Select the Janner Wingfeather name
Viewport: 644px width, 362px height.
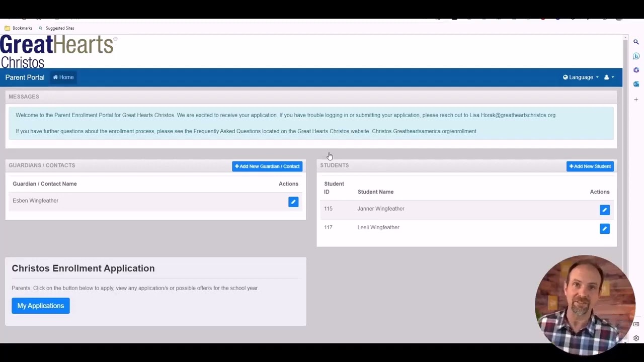381,209
